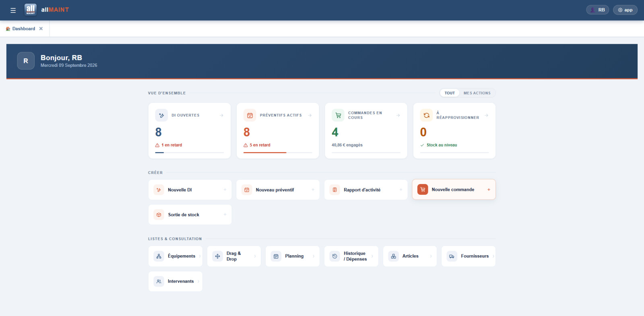This screenshot has width=644, height=316.
Task: Open the Articles chevron
Action: (431, 256)
